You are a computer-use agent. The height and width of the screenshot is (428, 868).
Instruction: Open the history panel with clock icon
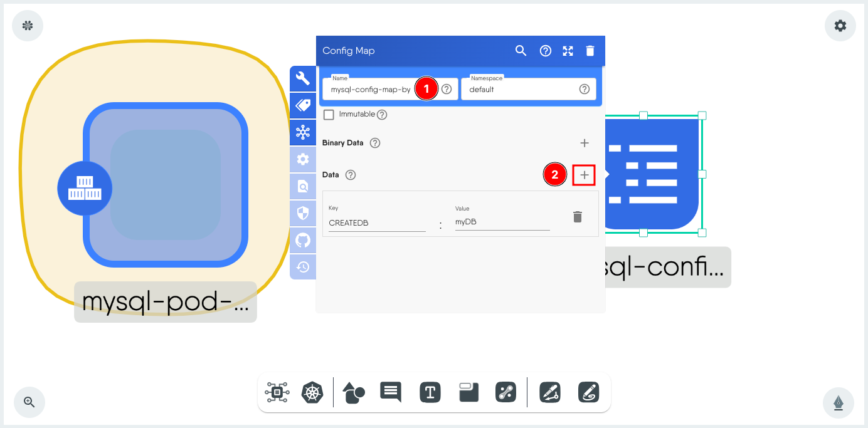click(303, 267)
